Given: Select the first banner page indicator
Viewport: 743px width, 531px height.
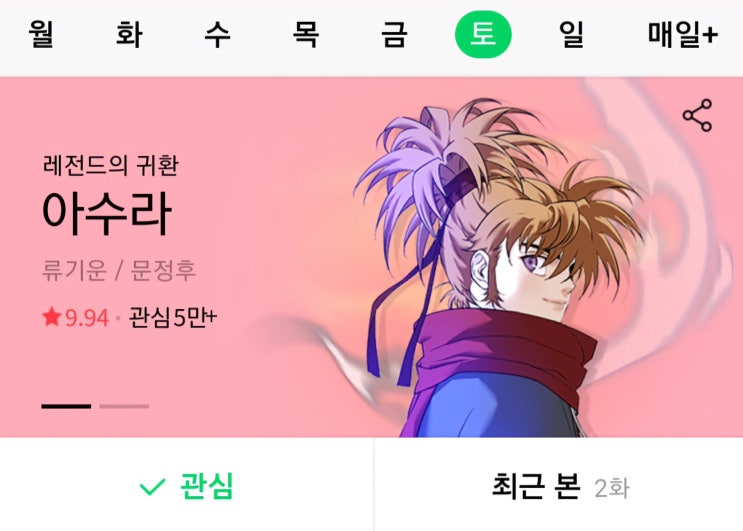Looking at the screenshot, I should click(x=66, y=406).
